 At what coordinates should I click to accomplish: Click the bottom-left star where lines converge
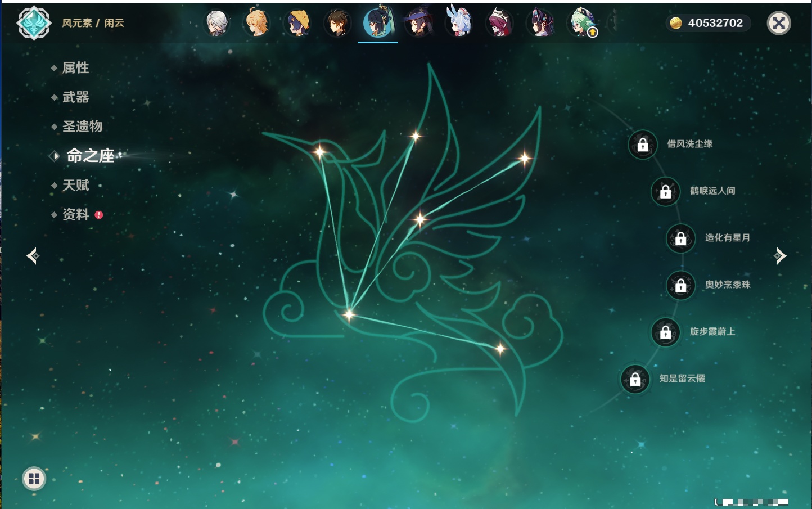point(349,314)
